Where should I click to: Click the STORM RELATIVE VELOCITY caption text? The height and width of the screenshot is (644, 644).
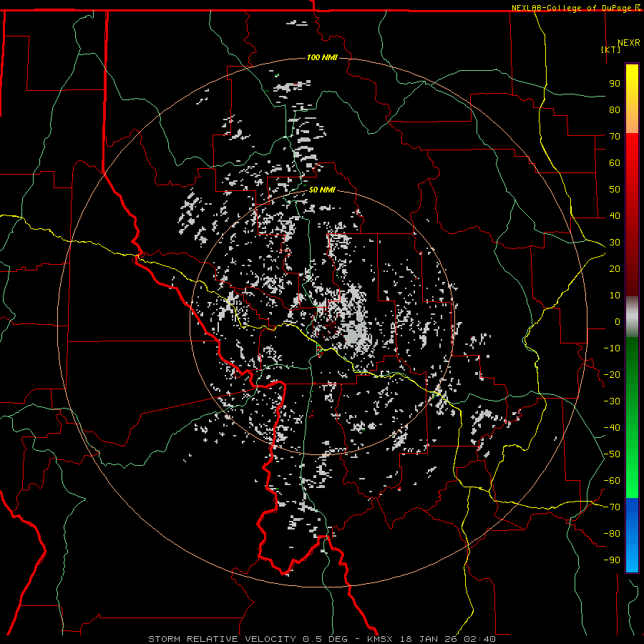point(221,639)
